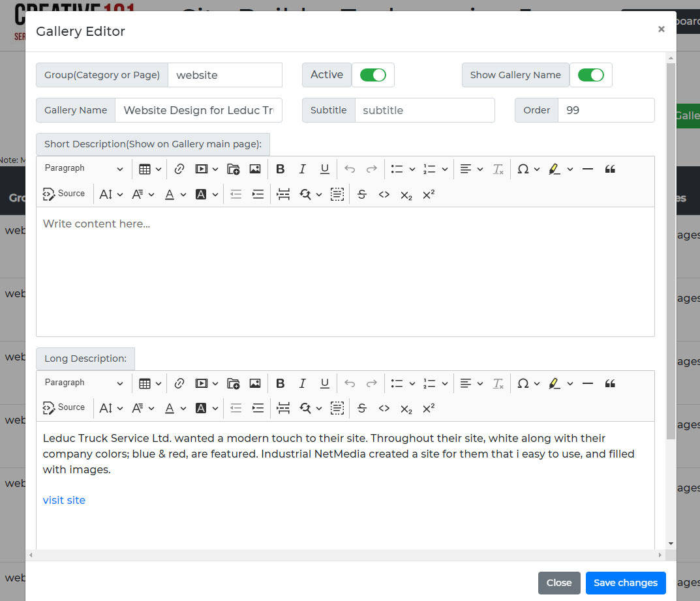Viewport: 700px width, 601px height.
Task: Dismiss Gallery Editor with the × button
Action: tap(661, 29)
